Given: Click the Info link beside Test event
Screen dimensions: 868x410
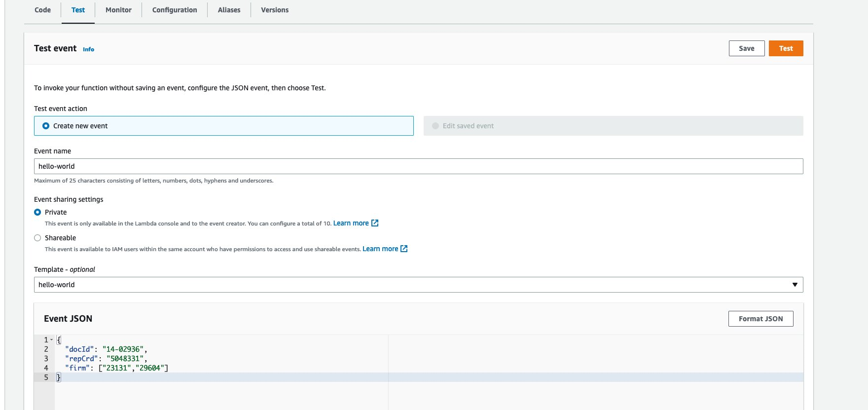Looking at the screenshot, I should (x=88, y=49).
